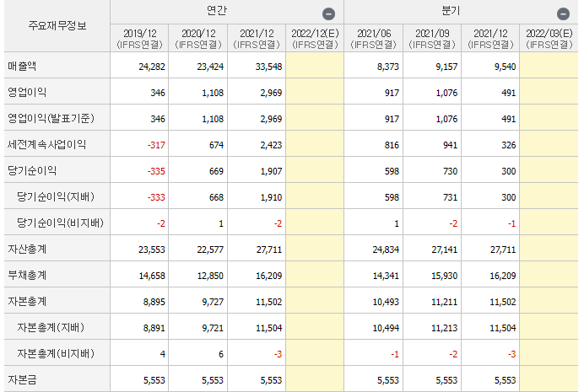584x392 pixels.
Task: Click the 자본총계(비지배) row label
Action: 56,353
